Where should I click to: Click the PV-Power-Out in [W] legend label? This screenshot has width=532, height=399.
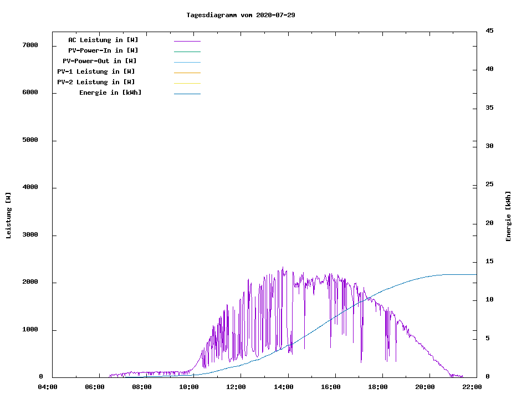(100, 61)
